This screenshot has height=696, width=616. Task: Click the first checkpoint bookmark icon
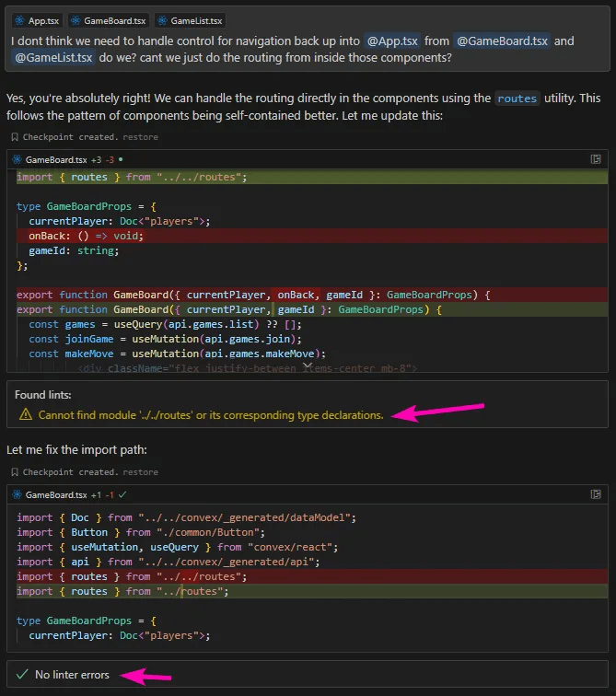point(15,137)
